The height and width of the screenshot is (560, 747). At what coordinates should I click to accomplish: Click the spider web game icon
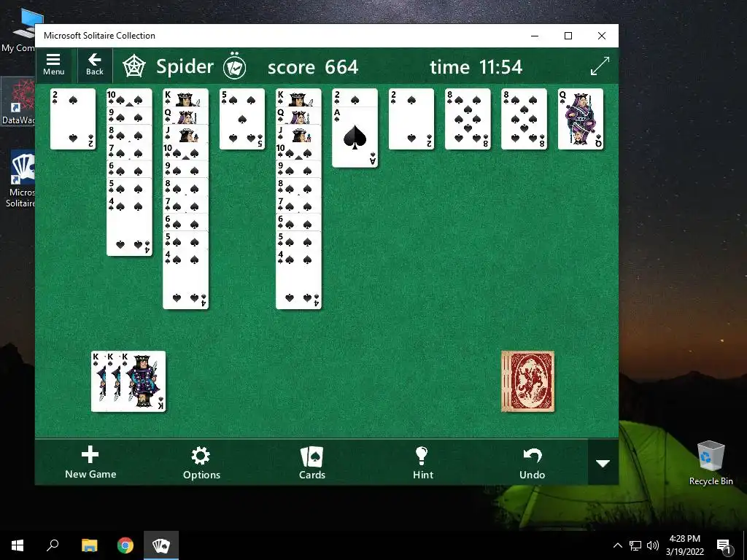click(x=134, y=66)
